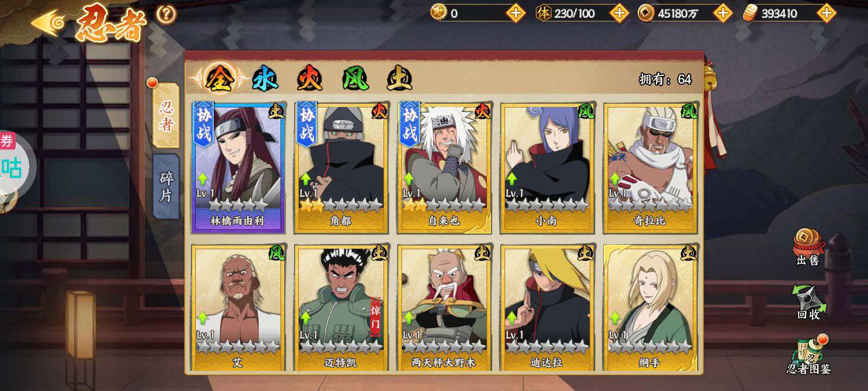
Task: Click the golden back arrow icon
Action: coord(49,22)
